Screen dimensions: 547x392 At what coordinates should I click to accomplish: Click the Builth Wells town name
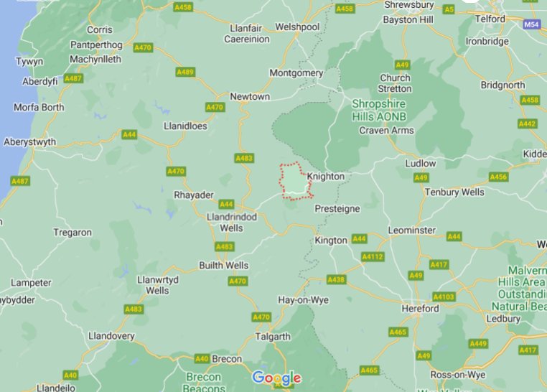(x=224, y=266)
